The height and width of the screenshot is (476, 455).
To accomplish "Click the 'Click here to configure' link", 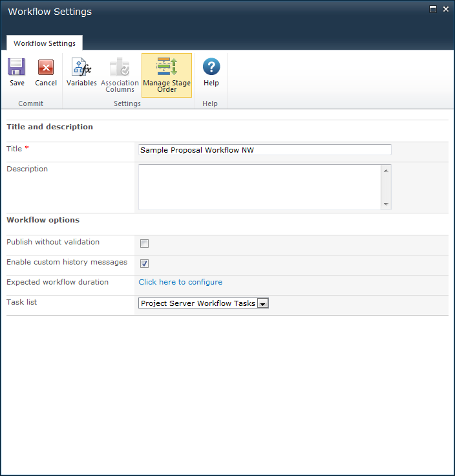I will (180, 282).
